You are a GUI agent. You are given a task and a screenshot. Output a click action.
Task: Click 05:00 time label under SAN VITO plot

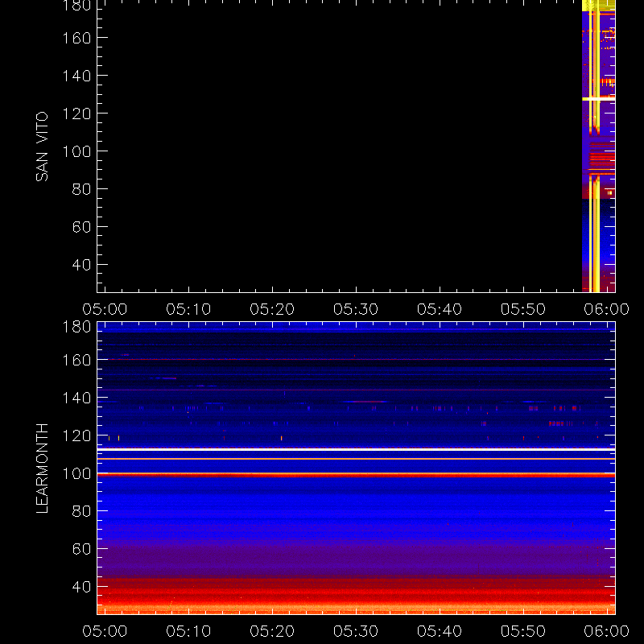pos(105,309)
